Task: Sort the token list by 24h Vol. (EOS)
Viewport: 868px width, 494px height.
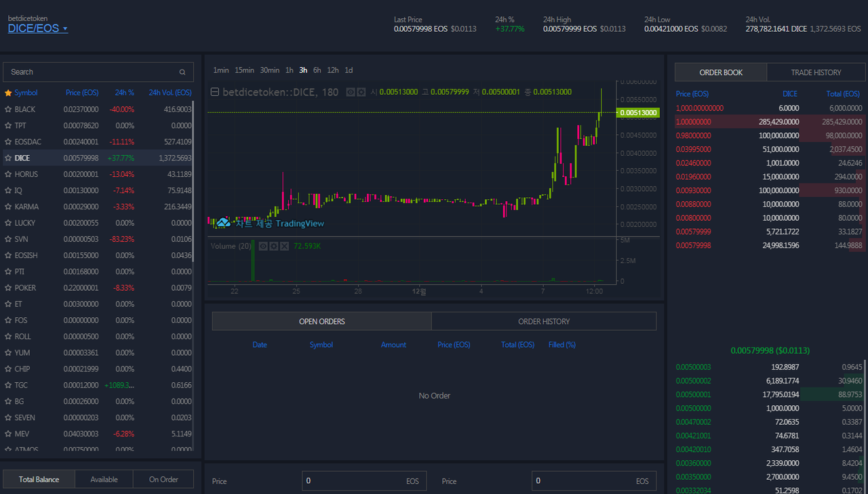Action: tap(170, 93)
